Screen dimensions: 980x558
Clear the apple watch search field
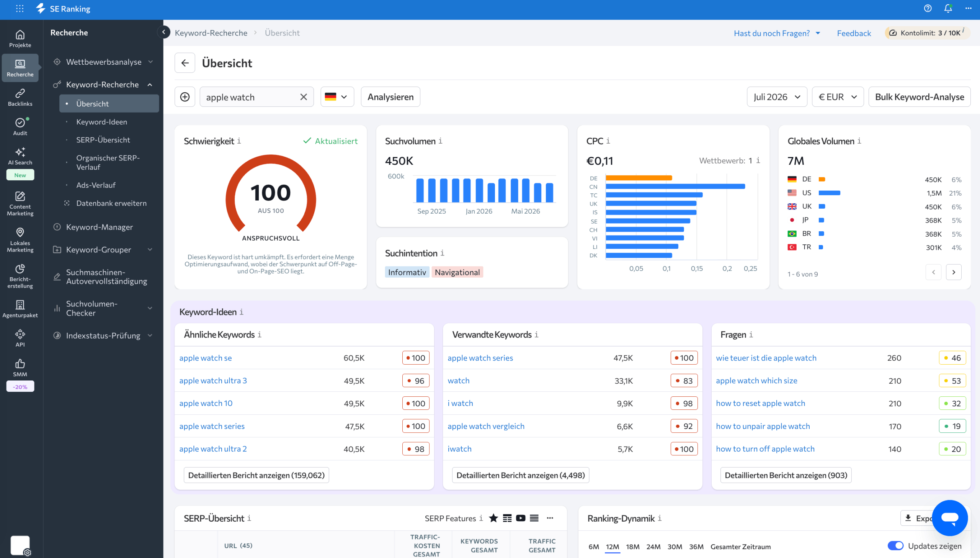click(x=303, y=97)
